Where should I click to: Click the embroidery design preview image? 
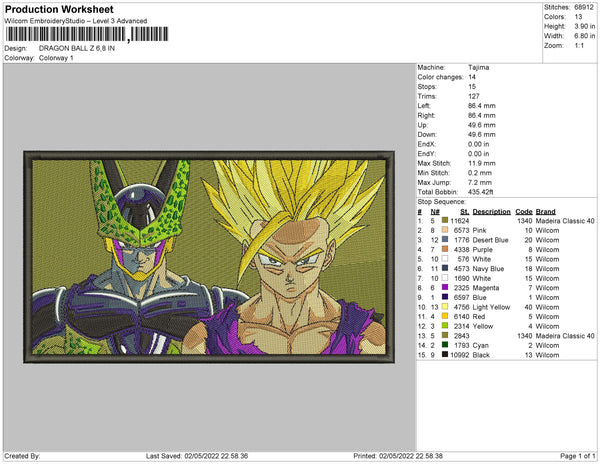pyautogui.click(x=209, y=257)
